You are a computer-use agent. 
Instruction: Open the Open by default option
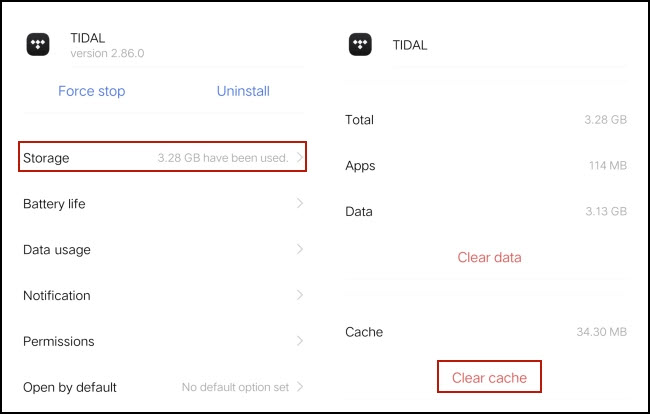[x=162, y=387]
